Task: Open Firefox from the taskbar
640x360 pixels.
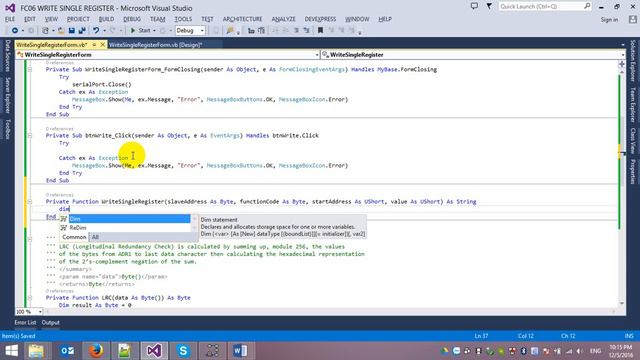Action: [x=96, y=351]
